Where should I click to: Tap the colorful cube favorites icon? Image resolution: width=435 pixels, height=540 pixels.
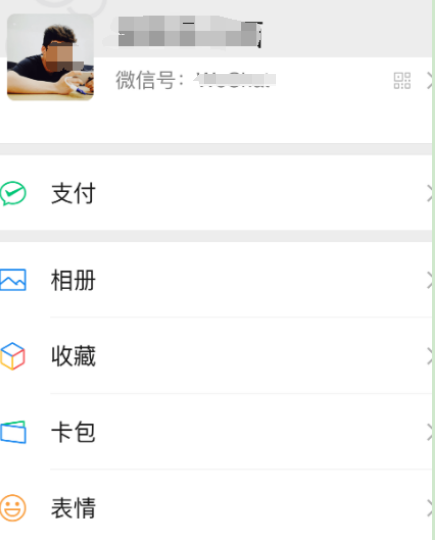[x=13, y=356]
